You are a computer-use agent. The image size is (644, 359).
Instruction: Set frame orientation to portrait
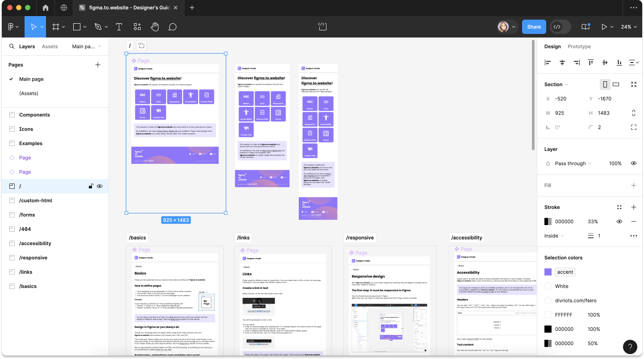click(x=605, y=84)
